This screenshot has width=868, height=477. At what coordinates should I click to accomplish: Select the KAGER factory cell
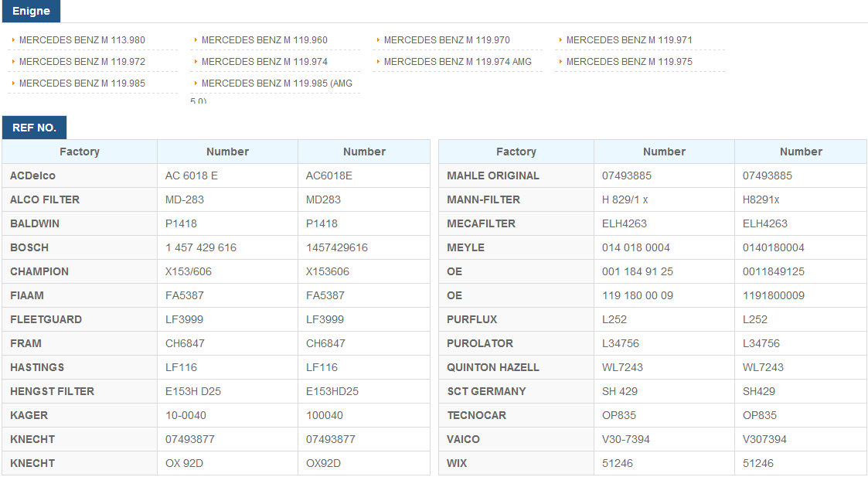[x=80, y=415]
